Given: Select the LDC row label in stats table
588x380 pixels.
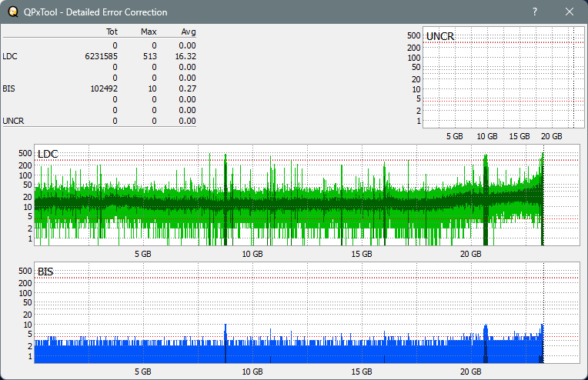Looking at the screenshot, I should 9,56.
